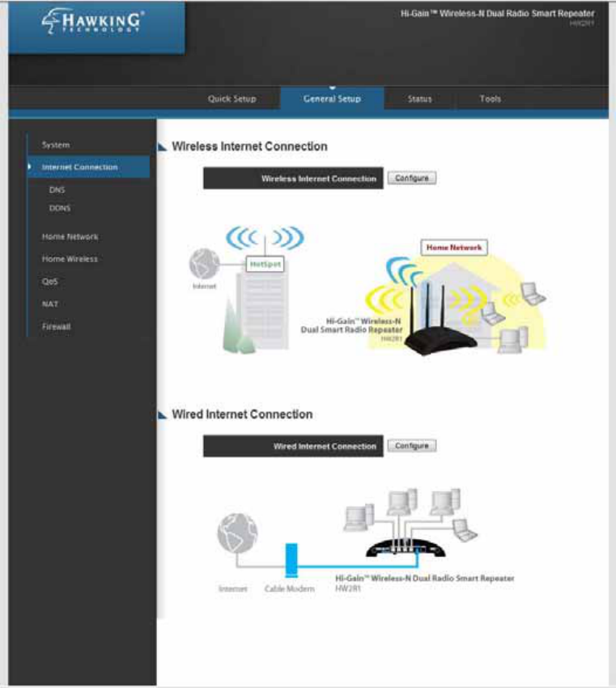
Task: Select System in the sidebar
Action: (x=56, y=145)
